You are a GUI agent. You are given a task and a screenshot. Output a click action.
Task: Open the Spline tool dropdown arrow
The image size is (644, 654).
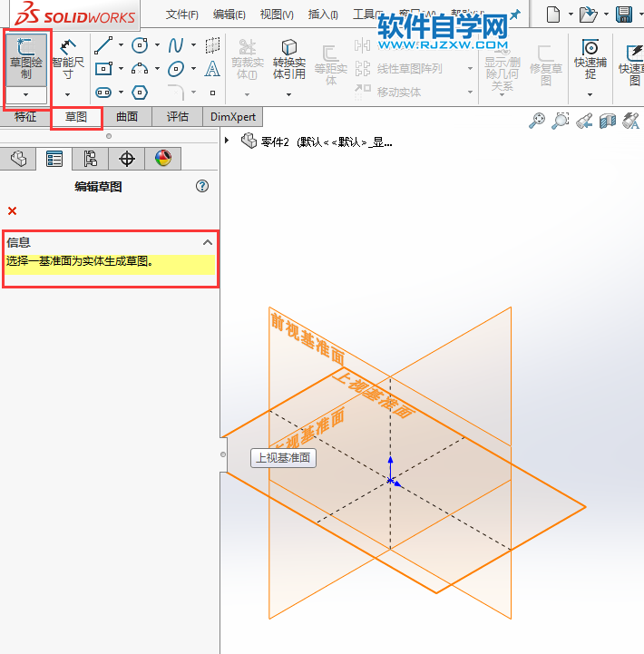pyautogui.click(x=193, y=44)
